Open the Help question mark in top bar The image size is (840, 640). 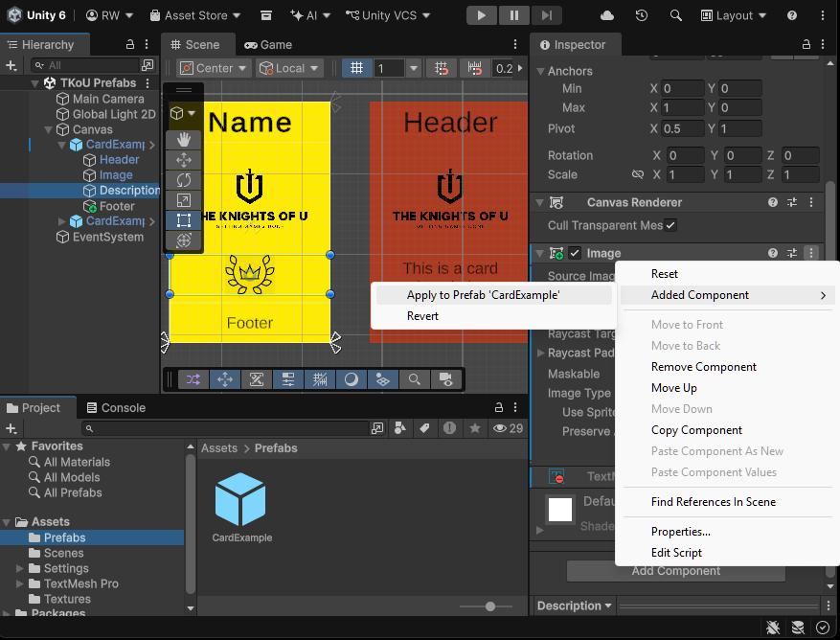pyautogui.click(x=792, y=15)
